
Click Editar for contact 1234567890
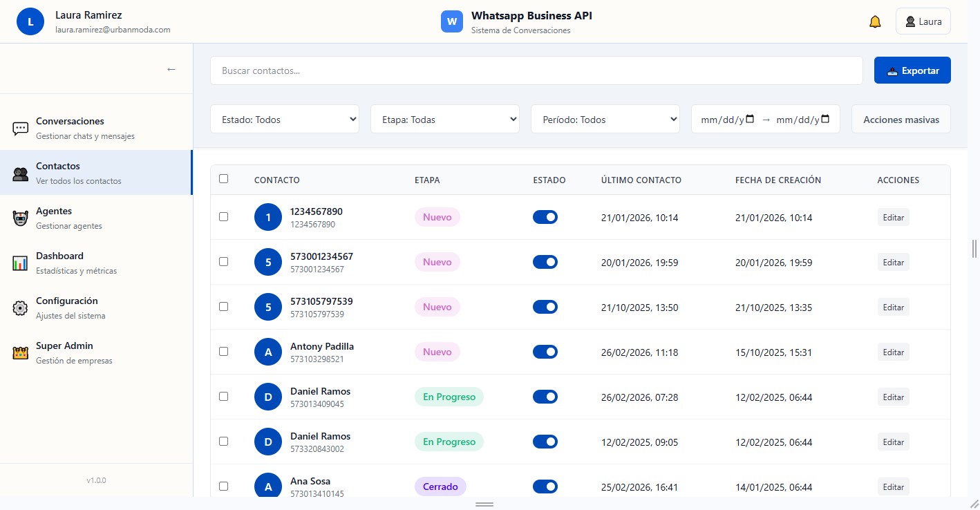[x=894, y=217]
